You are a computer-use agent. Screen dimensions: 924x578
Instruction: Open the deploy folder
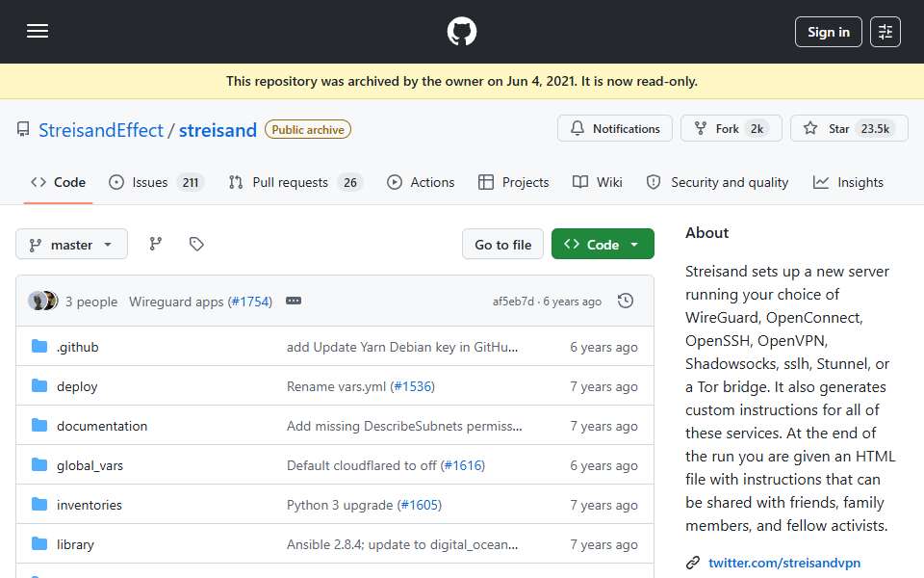(77, 386)
